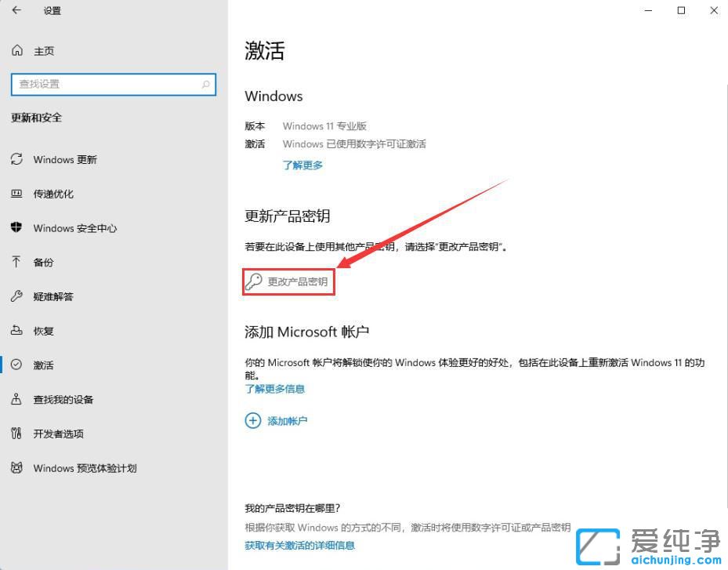This screenshot has width=728, height=570.
Task: Click the plus icon beside 添加帐户
Action: point(252,421)
